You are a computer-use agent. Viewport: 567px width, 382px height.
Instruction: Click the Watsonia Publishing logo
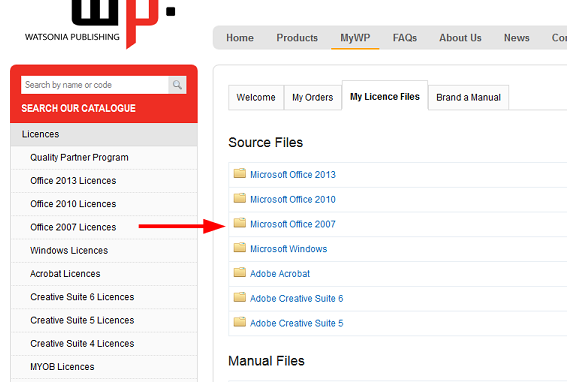(x=100, y=24)
